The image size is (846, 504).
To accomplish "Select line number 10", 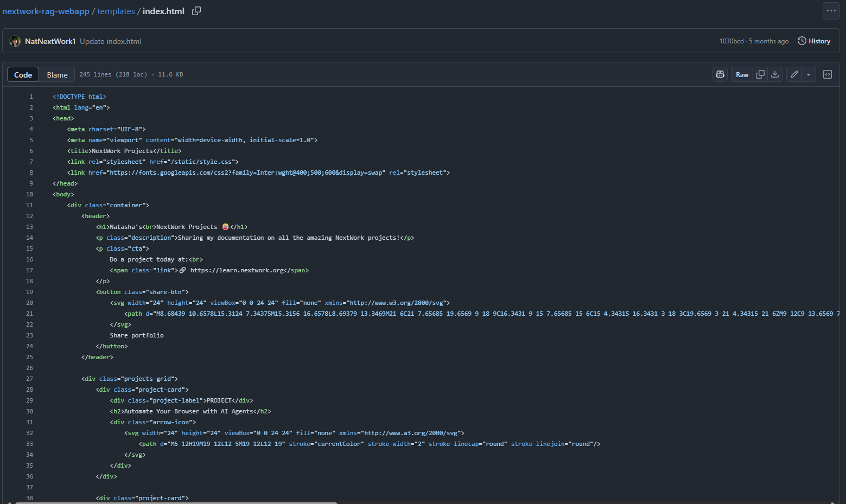I will click(29, 194).
